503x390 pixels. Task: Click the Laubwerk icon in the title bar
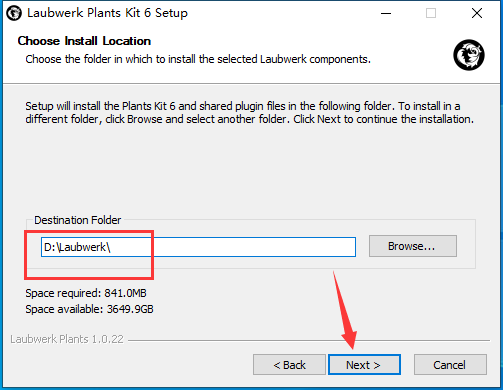(x=14, y=13)
